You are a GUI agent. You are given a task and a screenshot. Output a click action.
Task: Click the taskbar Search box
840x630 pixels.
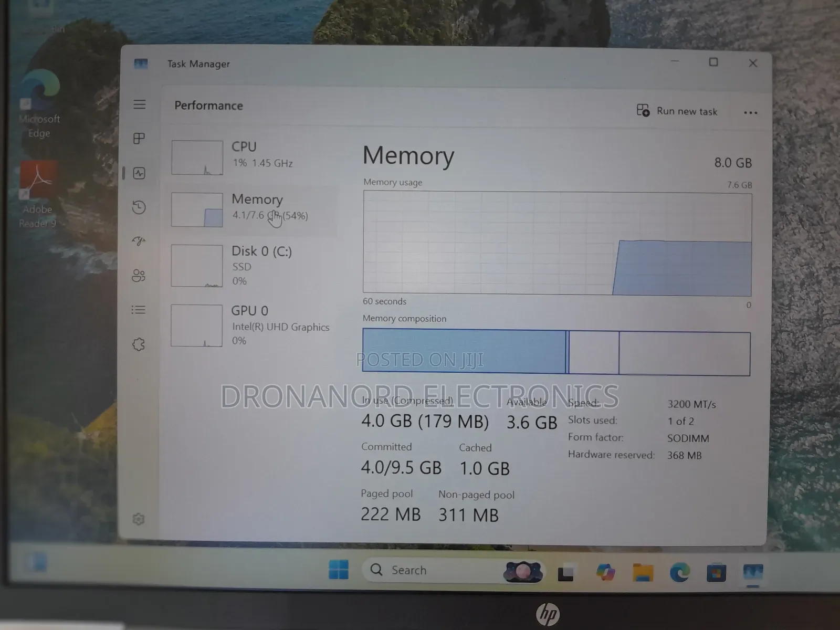point(454,570)
